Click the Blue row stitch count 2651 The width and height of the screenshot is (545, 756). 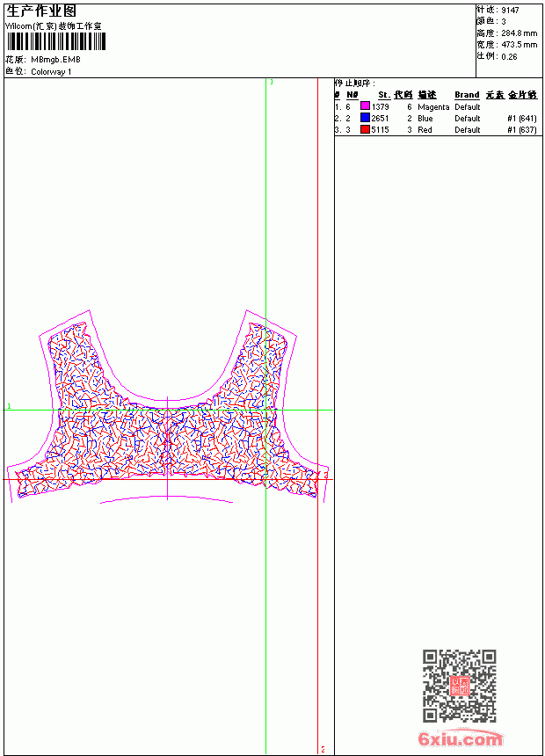tap(380, 118)
